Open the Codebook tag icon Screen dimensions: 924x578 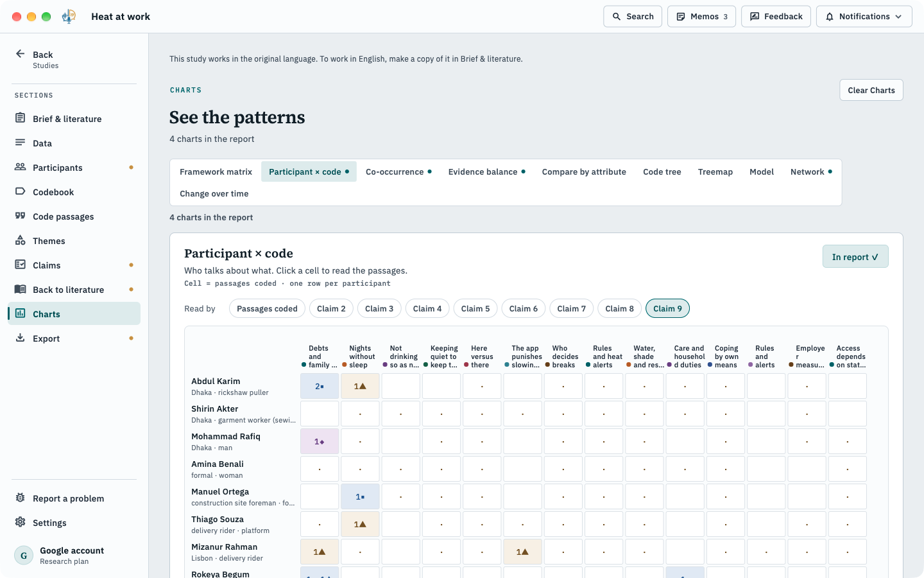(x=21, y=191)
